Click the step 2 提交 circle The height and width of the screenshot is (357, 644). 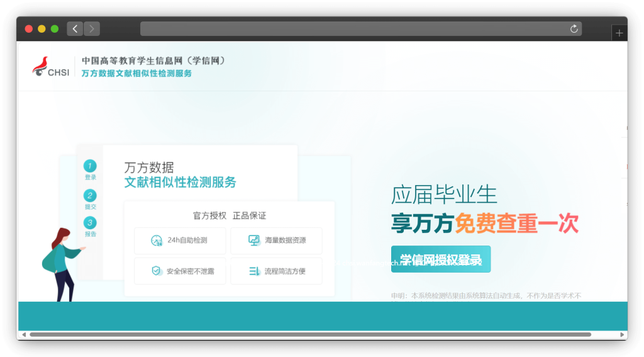(x=90, y=196)
